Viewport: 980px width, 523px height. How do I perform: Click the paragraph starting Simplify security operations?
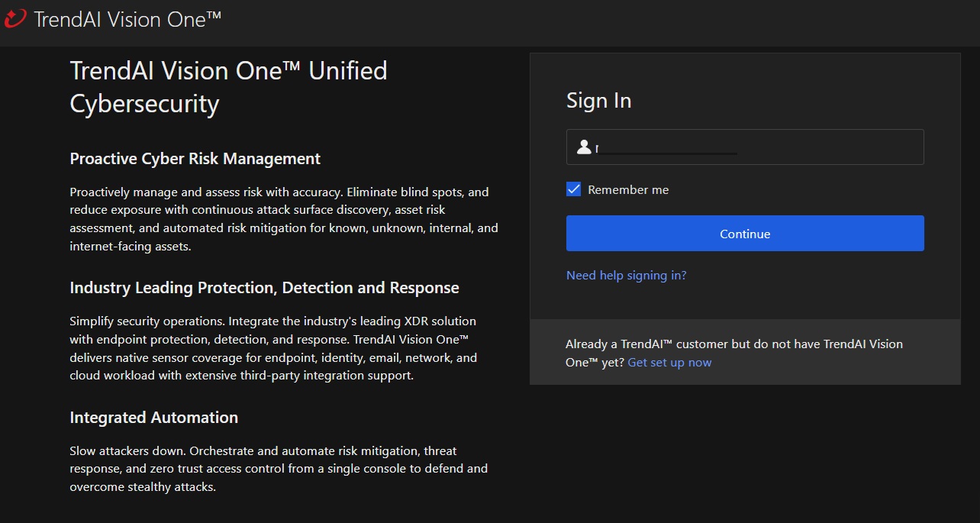(x=273, y=348)
